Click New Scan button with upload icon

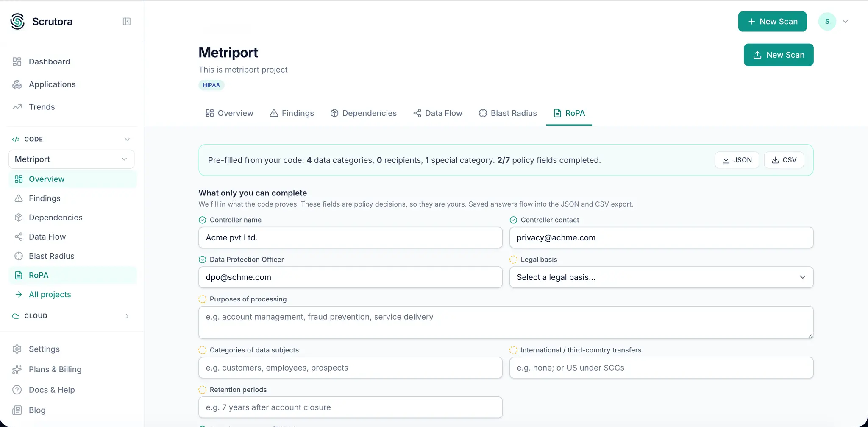[x=779, y=55]
